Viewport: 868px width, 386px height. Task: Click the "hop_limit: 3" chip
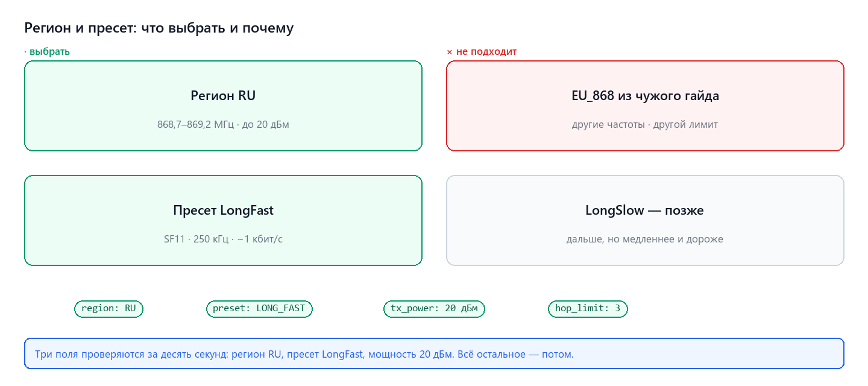(x=588, y=309)
